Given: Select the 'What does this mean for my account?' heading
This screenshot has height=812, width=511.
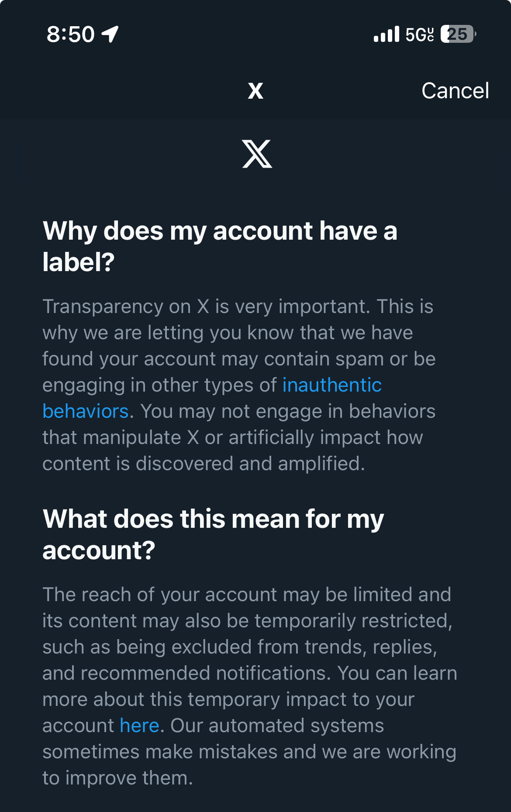Looking at the screenshot, I should (x=213, y=534).
